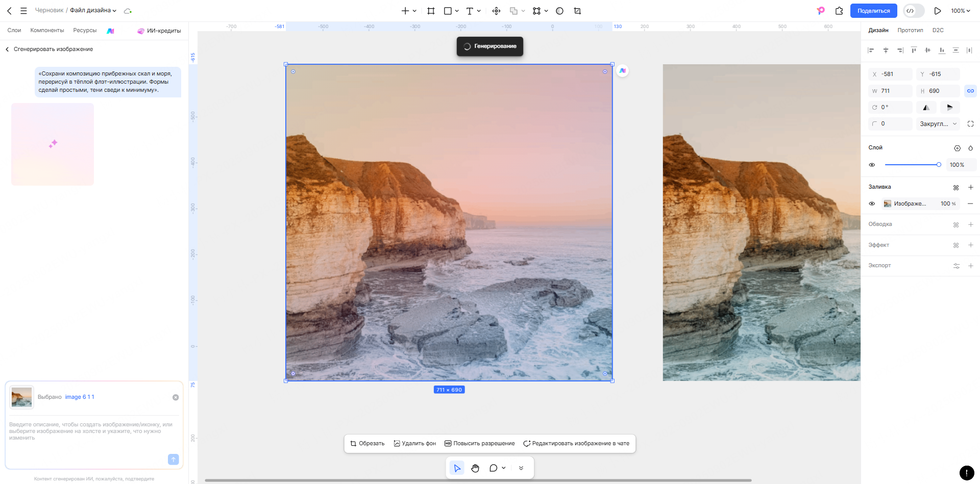Open the plugins puzzle icon
Screen dimensions: 980x484
point(839,11)
